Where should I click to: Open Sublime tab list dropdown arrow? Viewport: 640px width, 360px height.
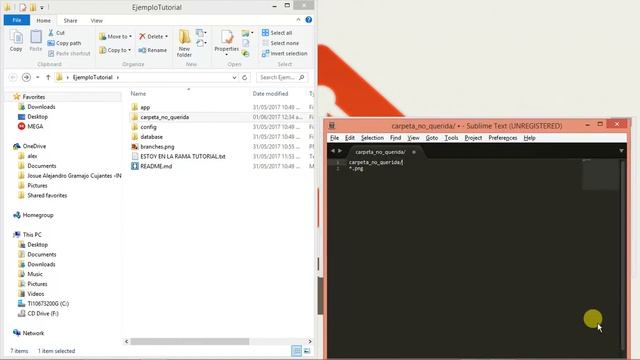(621, 151)
